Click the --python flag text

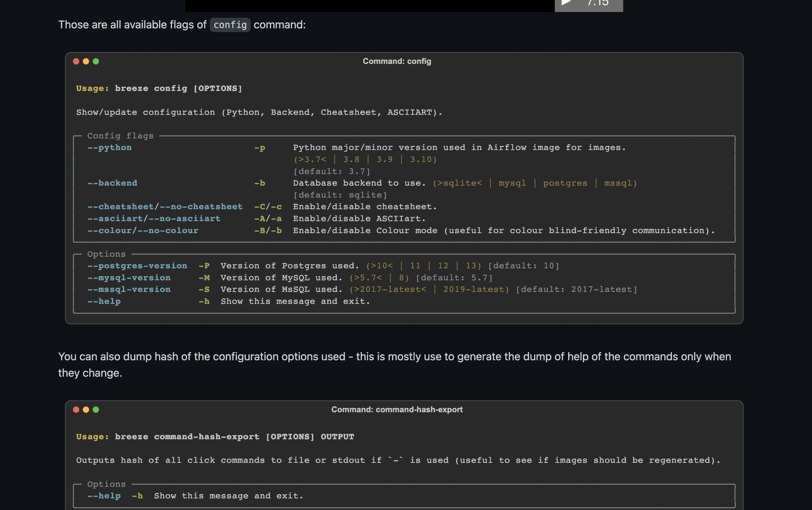(109, 148)
